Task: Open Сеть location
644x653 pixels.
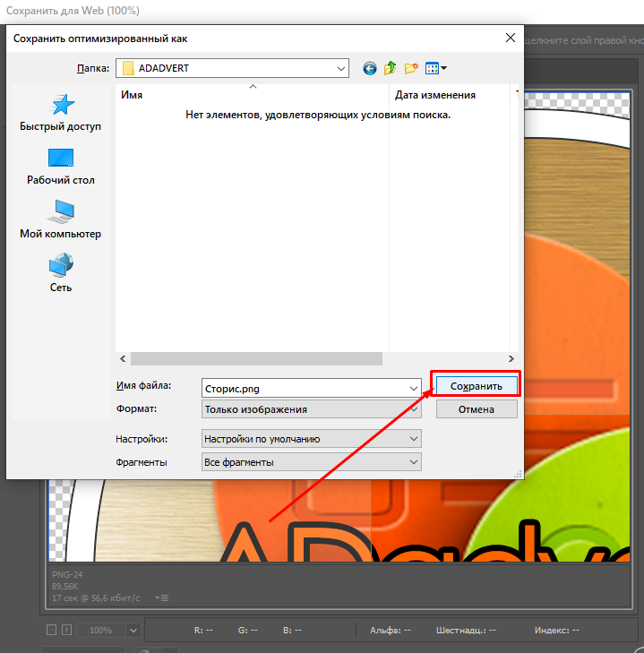Action: point(61,273)
